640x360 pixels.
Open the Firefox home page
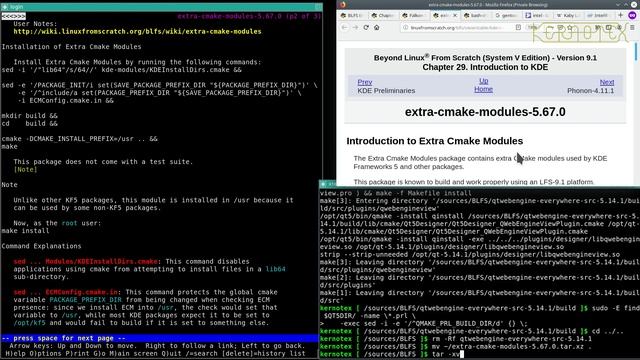377,27
